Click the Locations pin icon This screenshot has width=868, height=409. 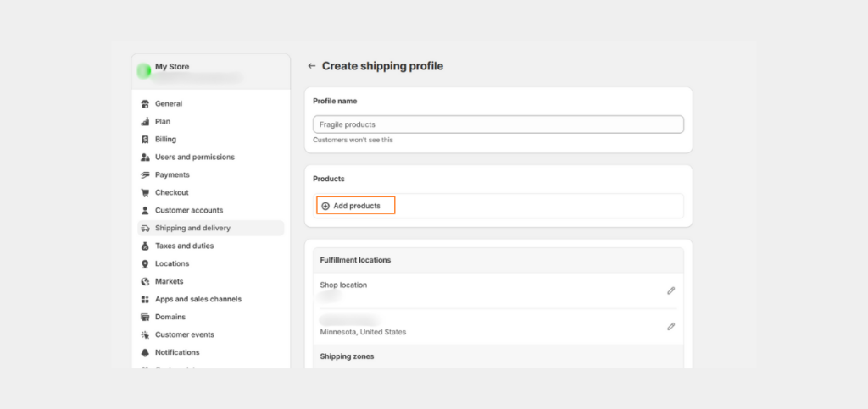(145, 263)
